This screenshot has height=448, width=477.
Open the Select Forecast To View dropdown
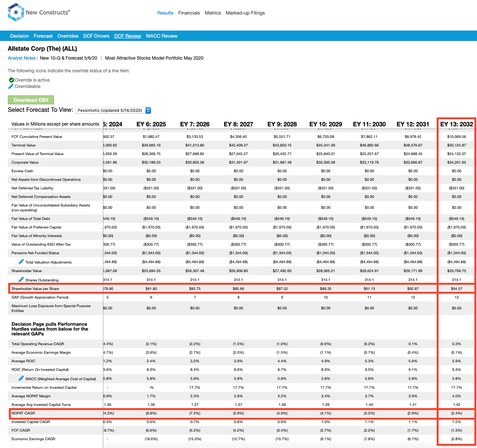113,110
